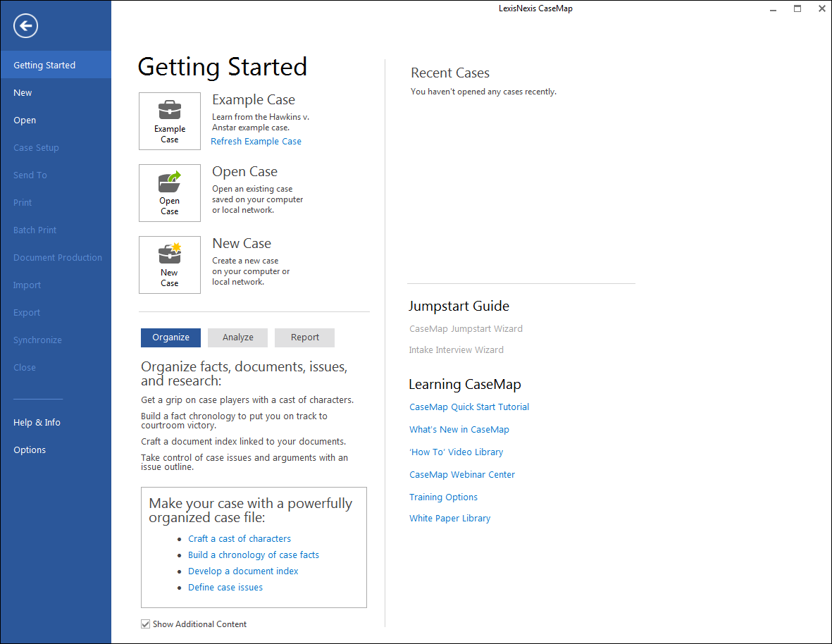Viewport: 832px width, 644px height.
Task: Maximize the CaseMap window
Action: click(x=797, y=9)
